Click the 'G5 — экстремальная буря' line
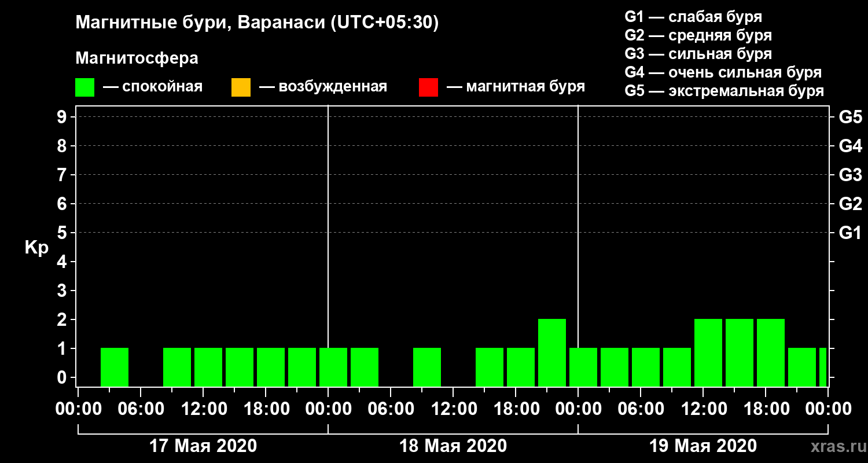 [x=724, y=91]
